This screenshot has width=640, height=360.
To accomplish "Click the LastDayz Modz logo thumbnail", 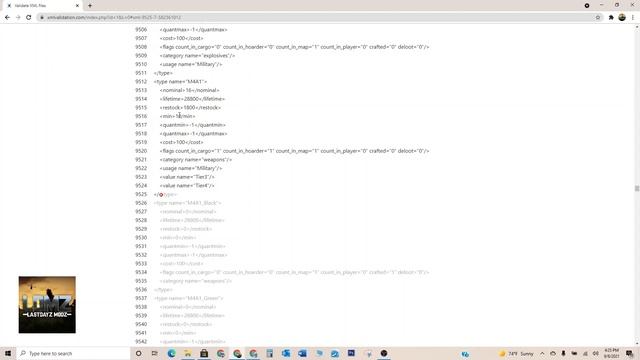I will pyautogui.click(x=47, y=305).
